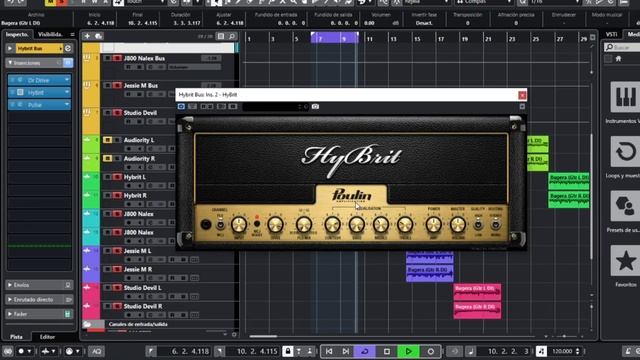Open the track search magnifier icon

coord(232,36)
